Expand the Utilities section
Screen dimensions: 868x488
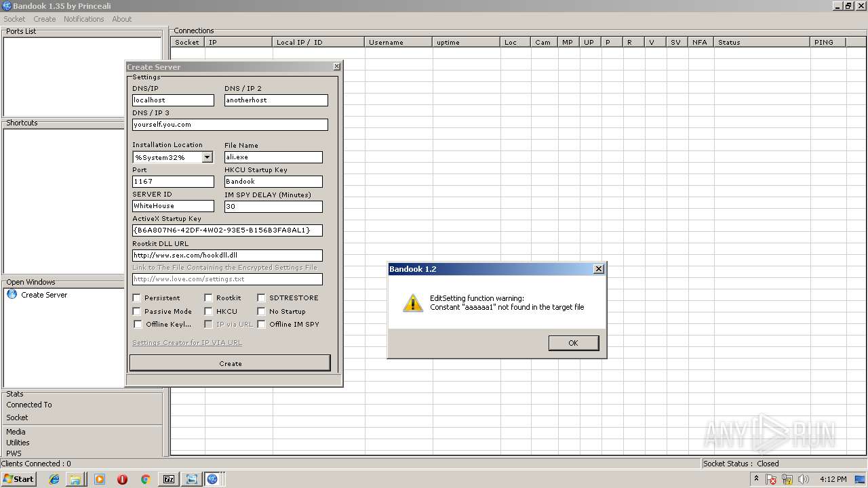18,443
